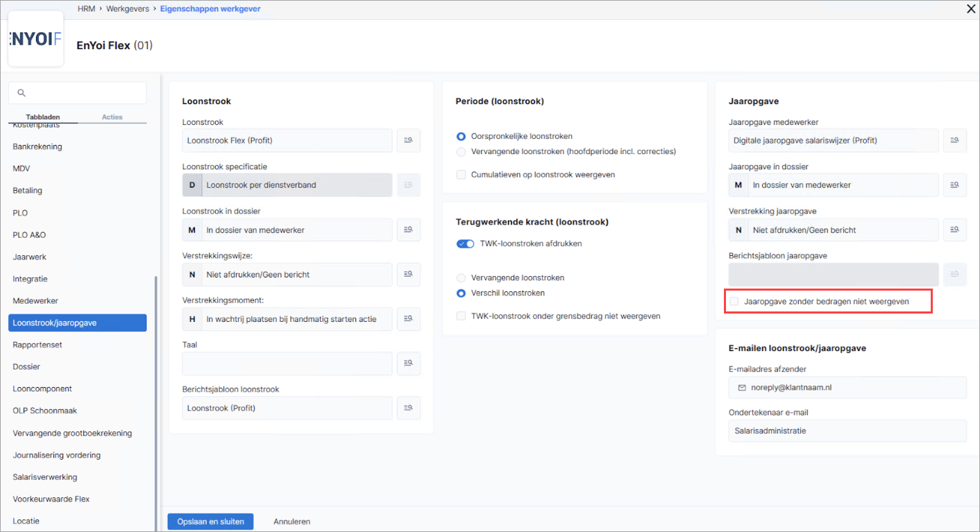Open lookup icon for Verstrekkingswijze field
Viewport: 980px width, 532px height.
coord(408,275)
